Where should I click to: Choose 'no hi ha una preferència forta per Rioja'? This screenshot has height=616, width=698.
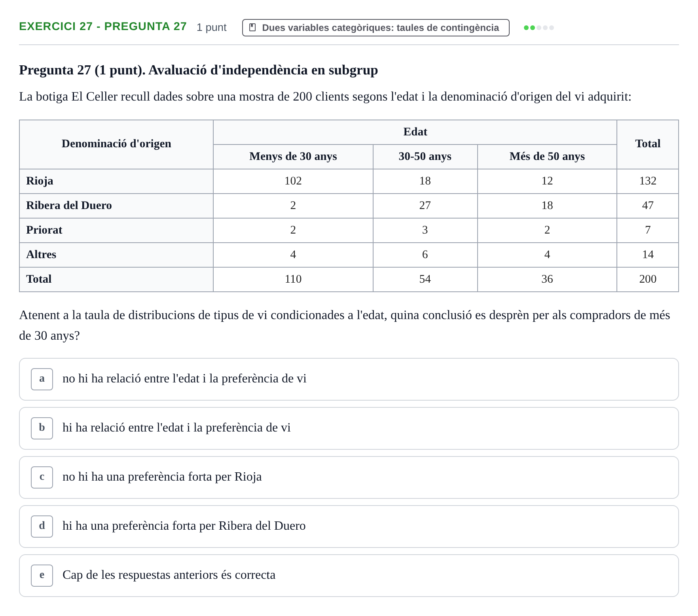point(349,477)
